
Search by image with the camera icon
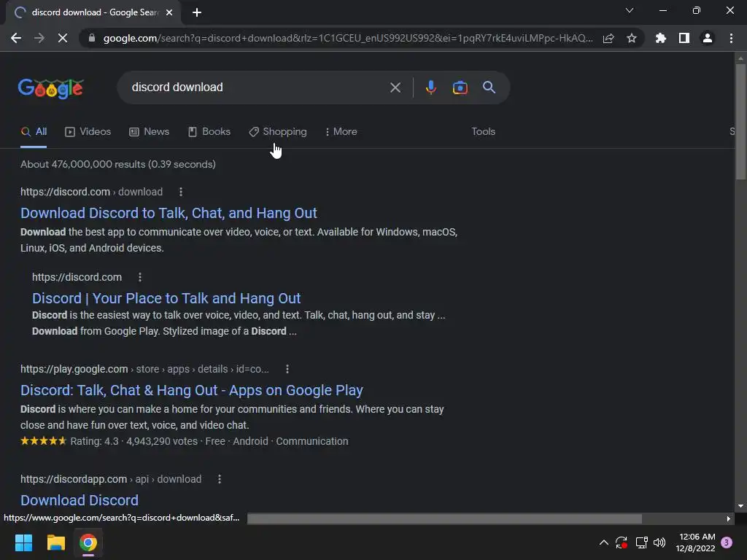point(460,87)
